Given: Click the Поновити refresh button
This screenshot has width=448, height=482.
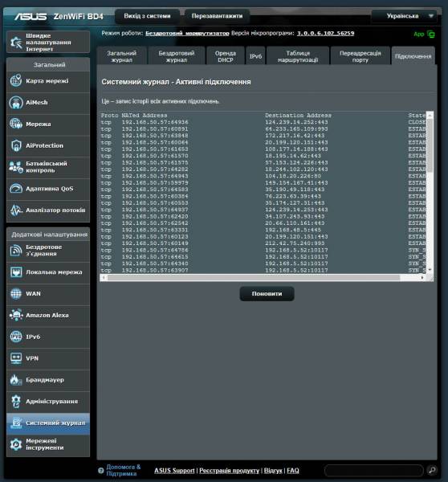Looking at the screenshot, I should [267, 293].
